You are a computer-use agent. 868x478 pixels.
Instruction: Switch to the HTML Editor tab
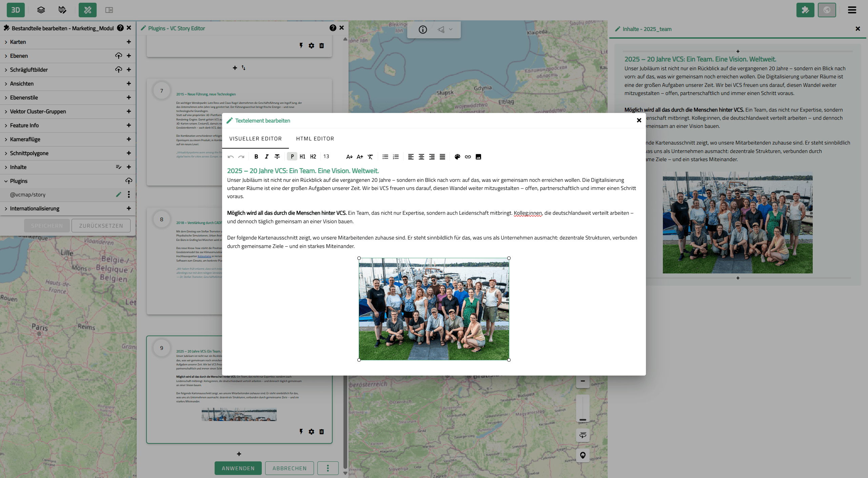[x=315, y=138]
